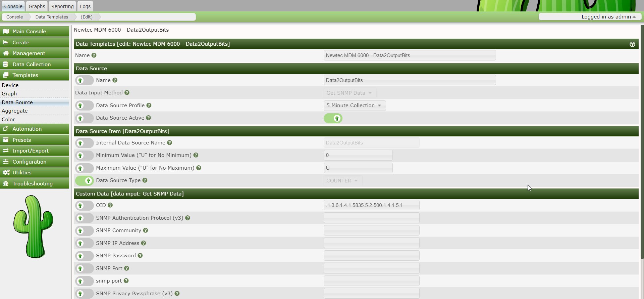The image size is (644, 299).
Task: Turn off Data Source Type override toggle
Action: point(85,180)
